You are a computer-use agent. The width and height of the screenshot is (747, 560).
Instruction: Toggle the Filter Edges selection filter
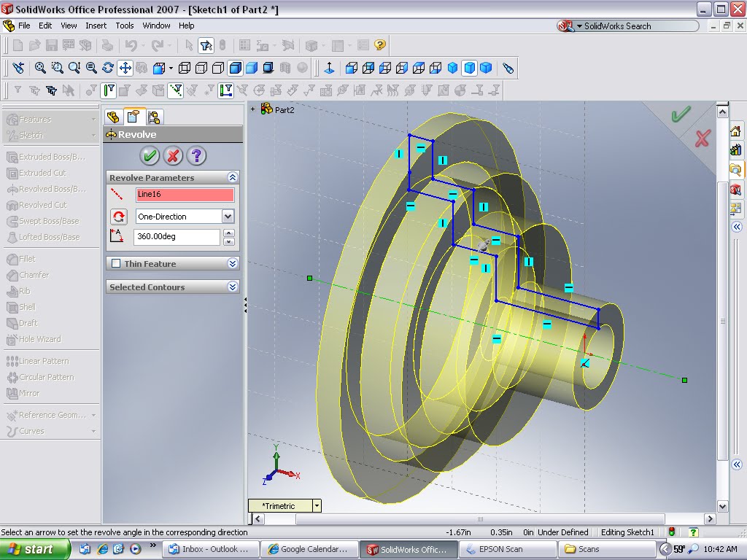click(109, 90)
